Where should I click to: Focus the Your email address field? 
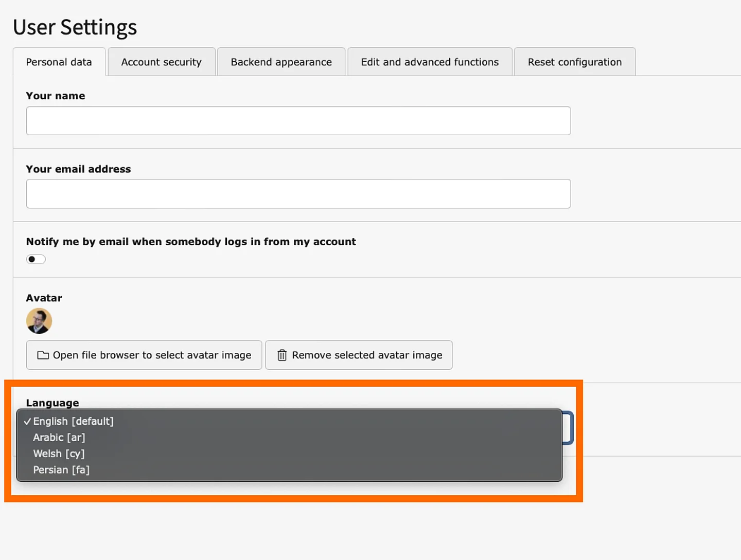tap(298, 194)
